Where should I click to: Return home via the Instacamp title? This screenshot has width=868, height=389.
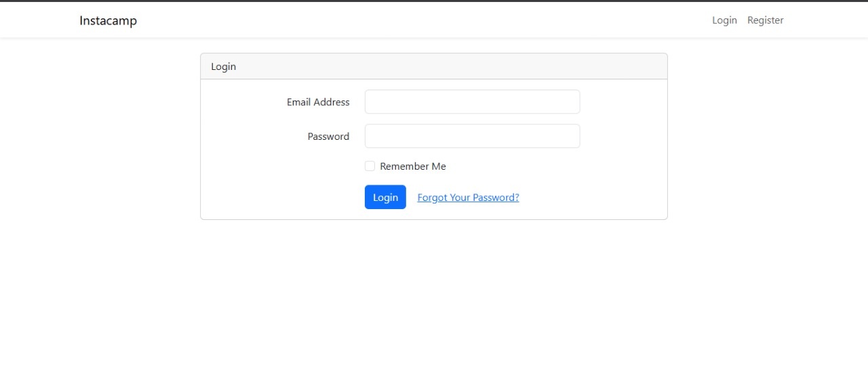108,20
